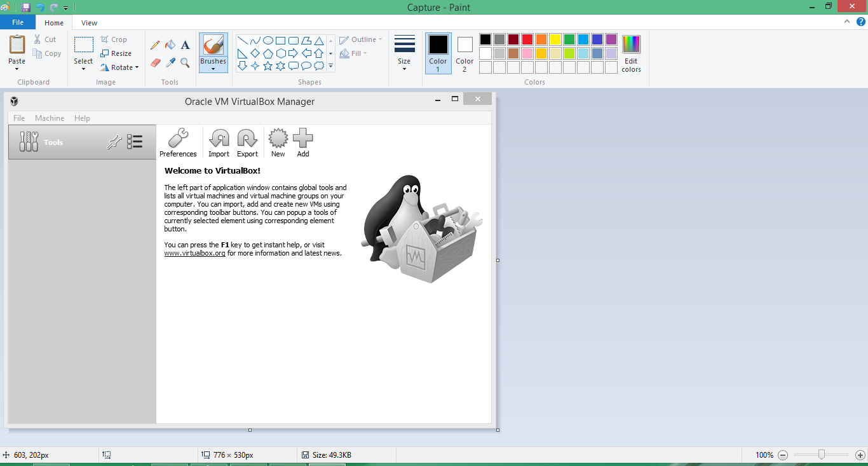Choose the Curve shape
Viewport: 868px width, 466px height.
[255, 41]
